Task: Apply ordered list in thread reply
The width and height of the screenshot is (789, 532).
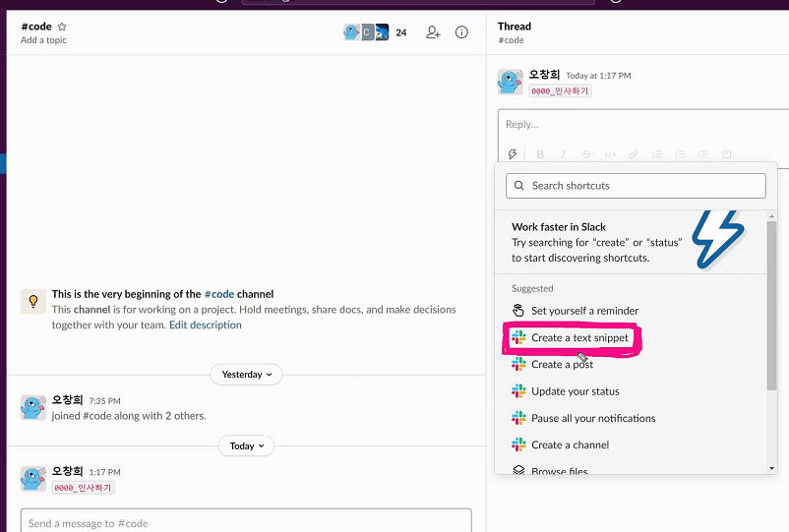Action: [656, 154]
